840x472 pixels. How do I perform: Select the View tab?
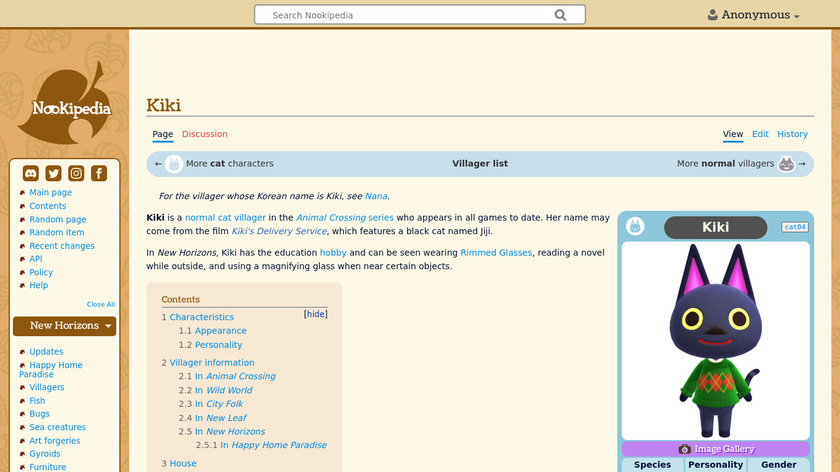[x=733, y=134]
